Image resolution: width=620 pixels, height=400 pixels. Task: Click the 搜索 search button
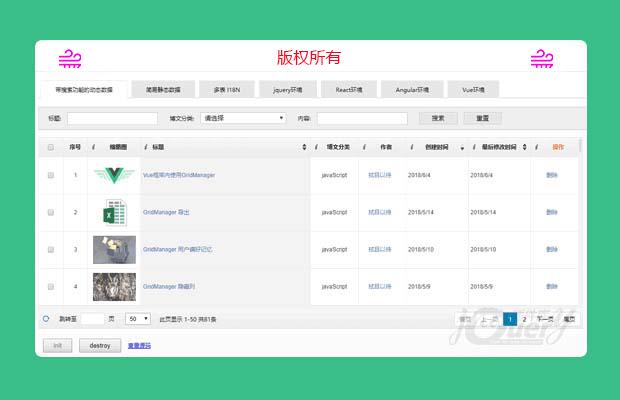click(x=437, y=118)
